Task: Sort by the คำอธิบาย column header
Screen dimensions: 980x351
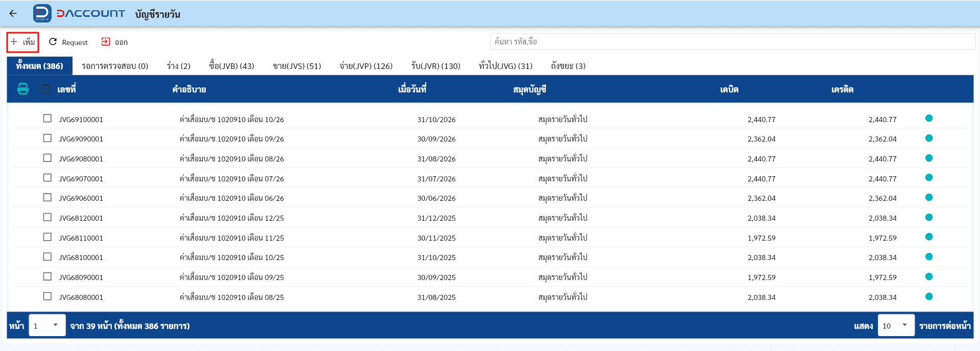Action: click(x=189, y=89)
